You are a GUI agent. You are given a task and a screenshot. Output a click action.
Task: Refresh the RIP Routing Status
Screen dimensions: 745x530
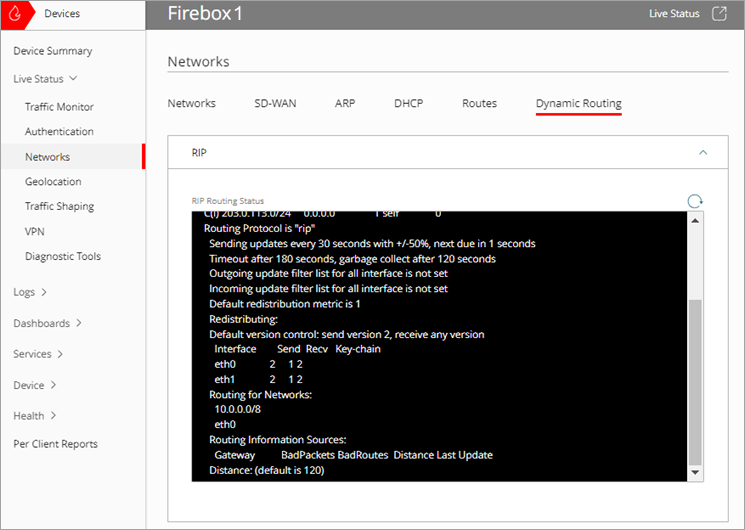tap(695, 201)
